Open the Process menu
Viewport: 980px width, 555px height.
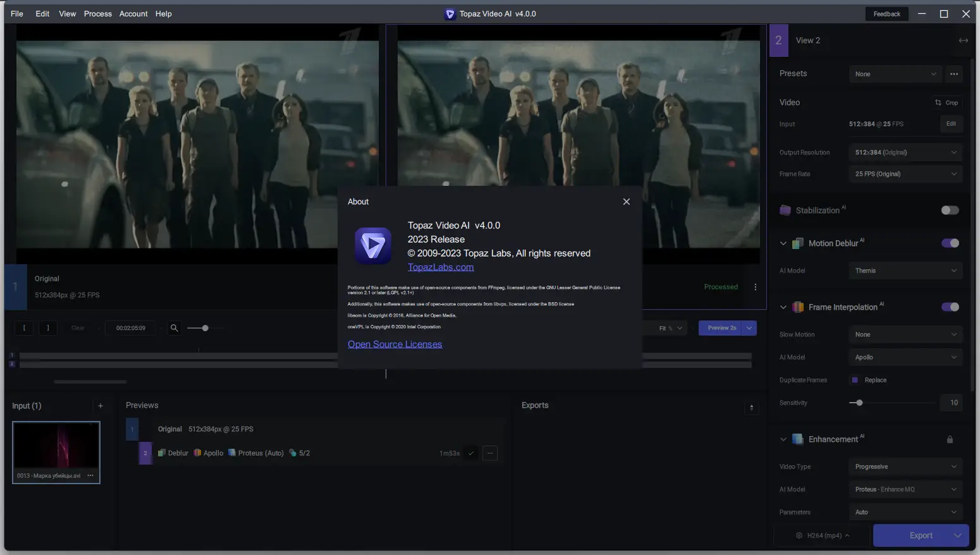click(98, 14)
